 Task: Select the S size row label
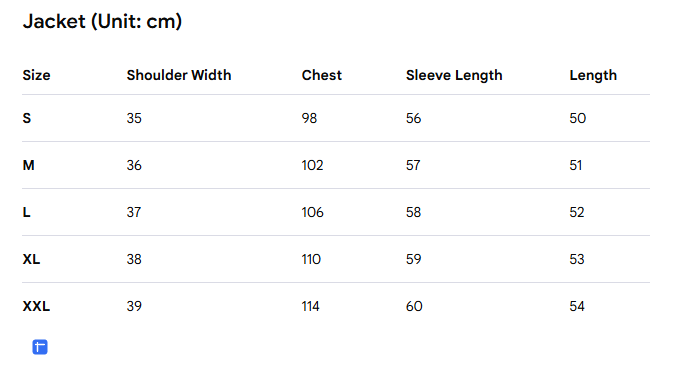27,118
